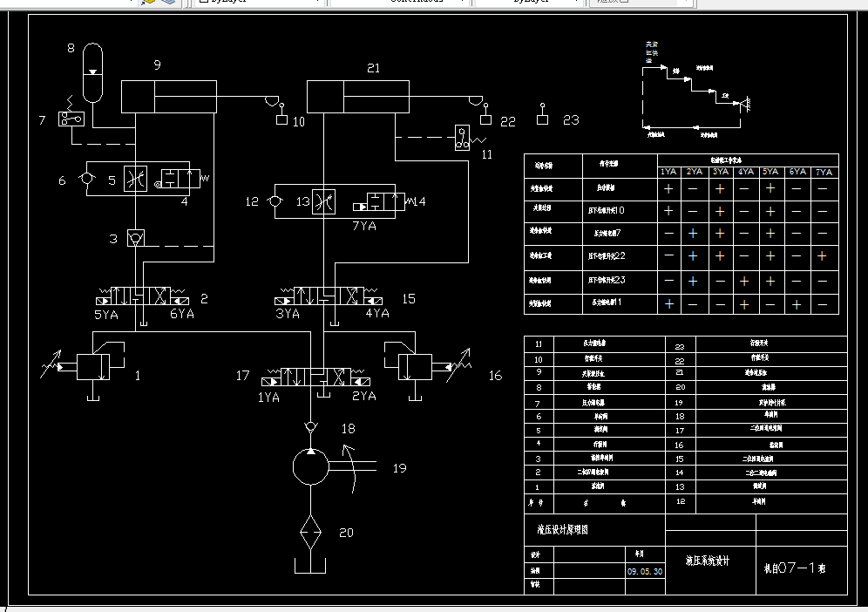Select the limit switch box next to label 10

click(x=281, y=119)
